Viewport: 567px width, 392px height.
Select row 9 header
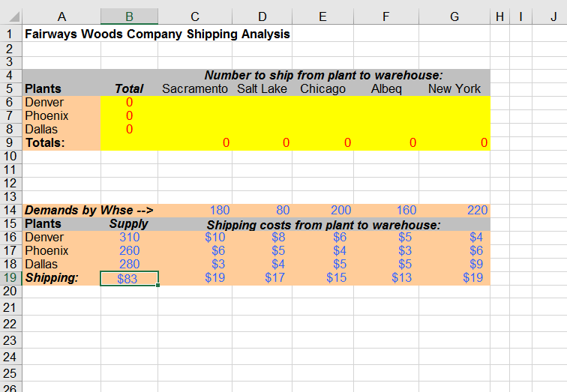coord(10,143)
